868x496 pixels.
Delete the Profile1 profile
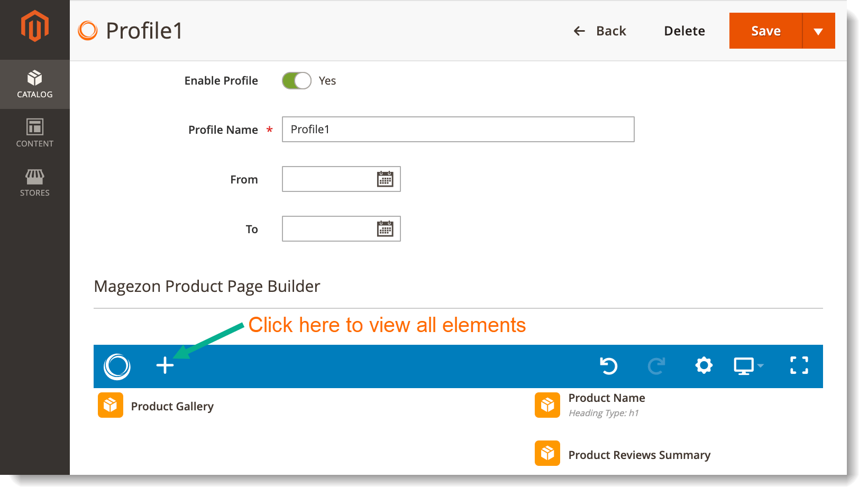pos(684,31)
